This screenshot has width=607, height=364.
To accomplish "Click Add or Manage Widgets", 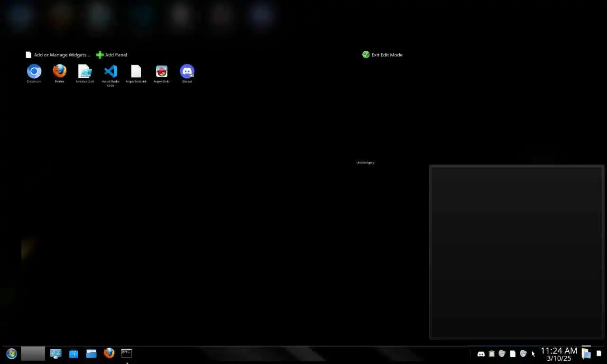I will [57, 55].
